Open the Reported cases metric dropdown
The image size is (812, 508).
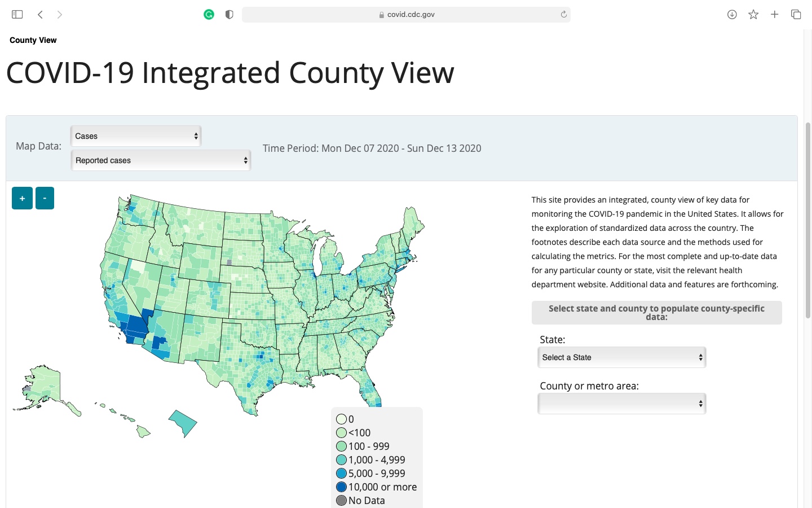(161, 160)
